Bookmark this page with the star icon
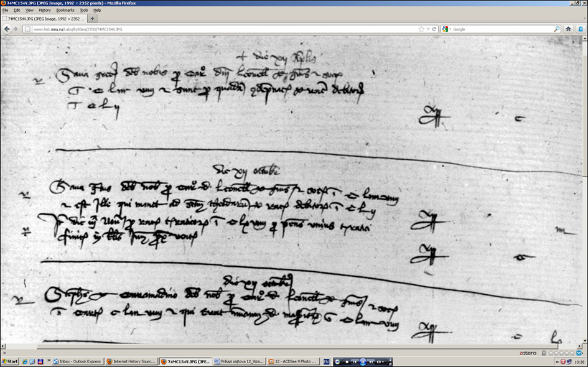This screenshot has width=588, height=367. [421, 29]
